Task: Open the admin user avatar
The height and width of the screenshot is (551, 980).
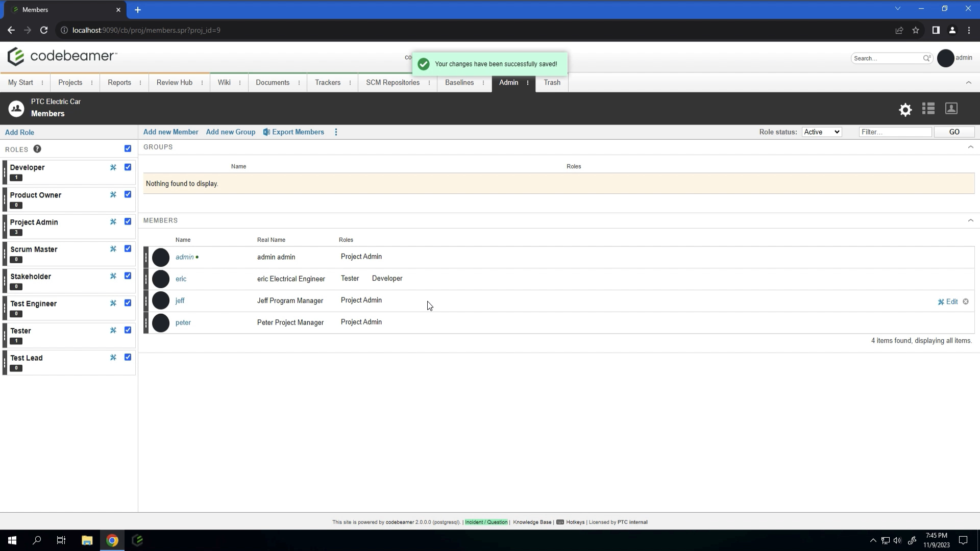Action: coord(946,58)
